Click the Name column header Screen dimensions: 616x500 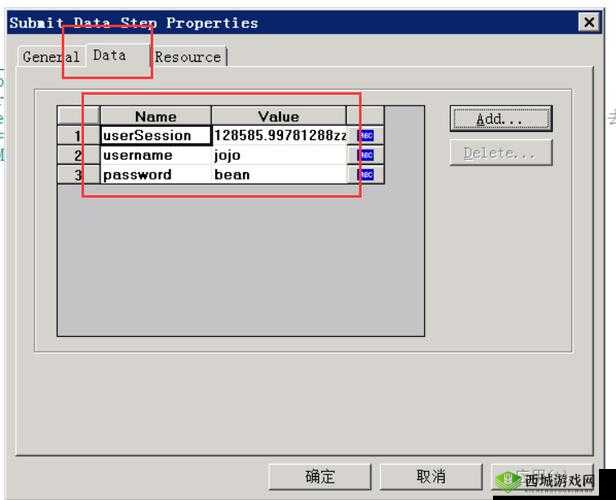(155, 116)
